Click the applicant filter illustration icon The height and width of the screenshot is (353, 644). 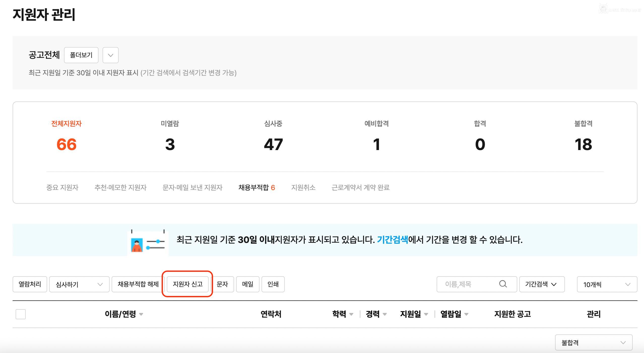(148, 242)
